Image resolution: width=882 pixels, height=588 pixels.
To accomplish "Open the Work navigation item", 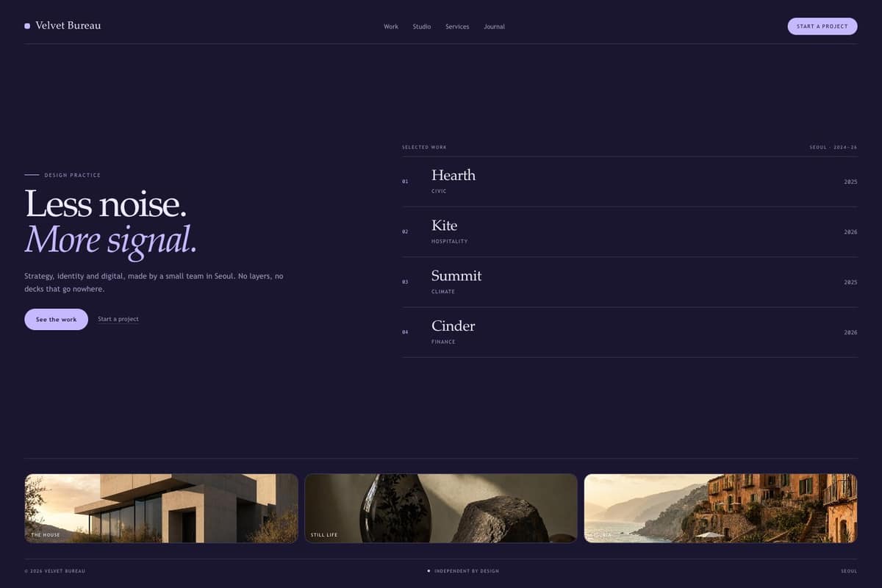I will (391, 26).
